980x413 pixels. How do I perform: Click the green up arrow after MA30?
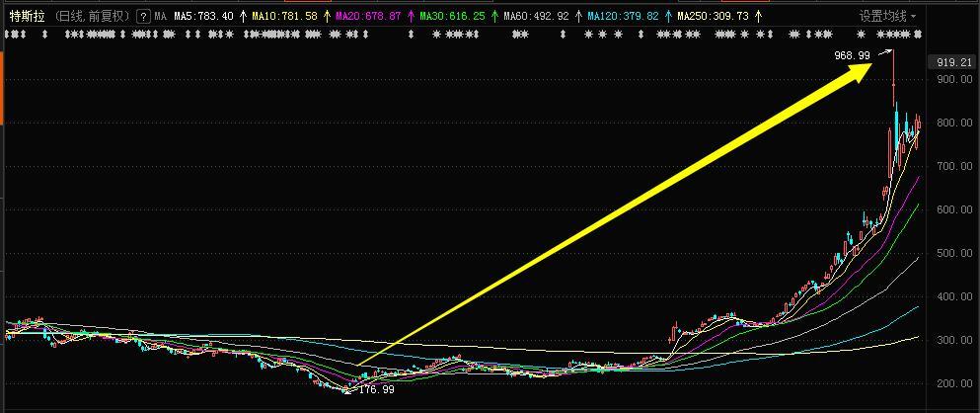click(x=494, y=16)
